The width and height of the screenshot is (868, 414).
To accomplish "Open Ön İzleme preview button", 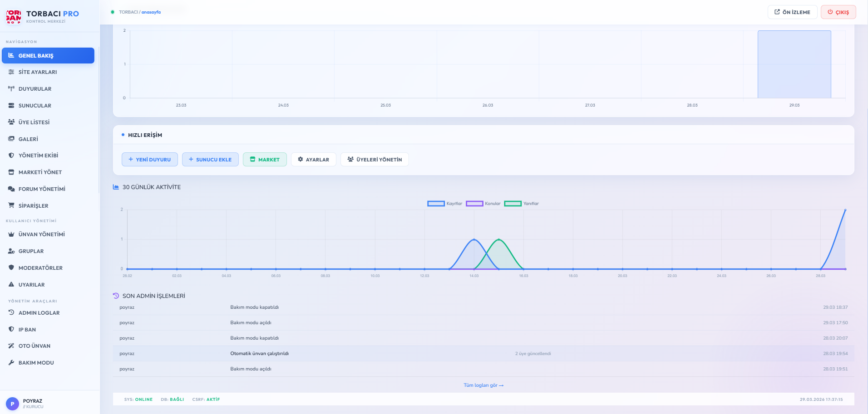I will 793,12.
